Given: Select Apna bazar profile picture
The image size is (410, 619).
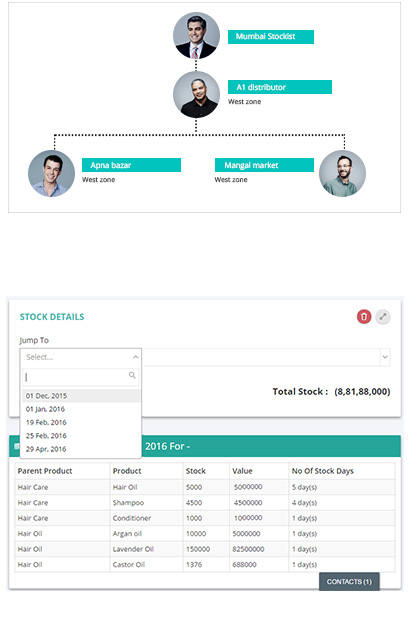Looking at the screenshot, I should coord(51,173).
